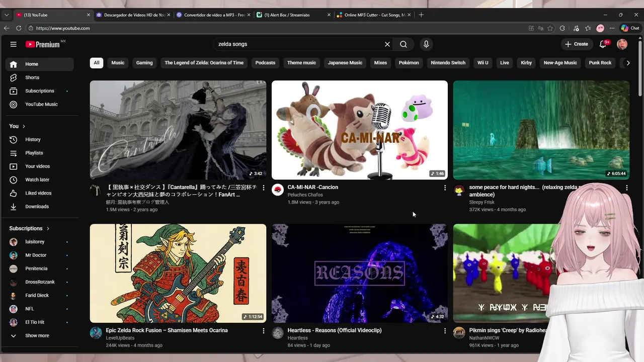The width and height of the screenshot is (644, 362).
Task: Open options for some peace for hard nights
Action: coord(627,188)
